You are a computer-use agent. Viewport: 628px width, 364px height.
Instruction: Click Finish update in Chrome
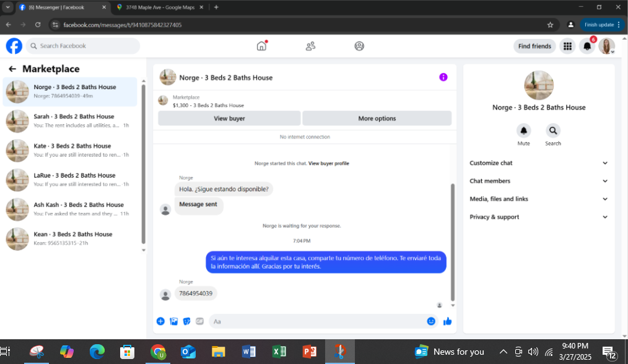coord(602,25)
